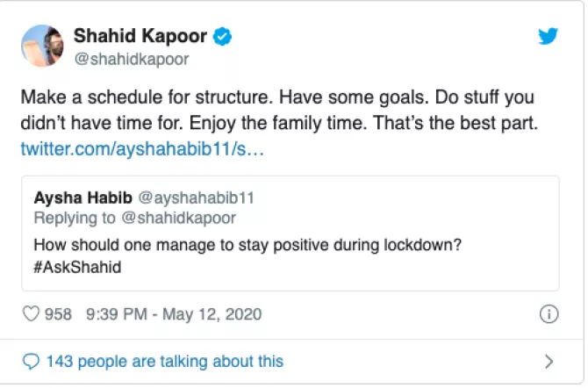Open the info icon beside the date
588x388 pixels.
click(549, 313)
